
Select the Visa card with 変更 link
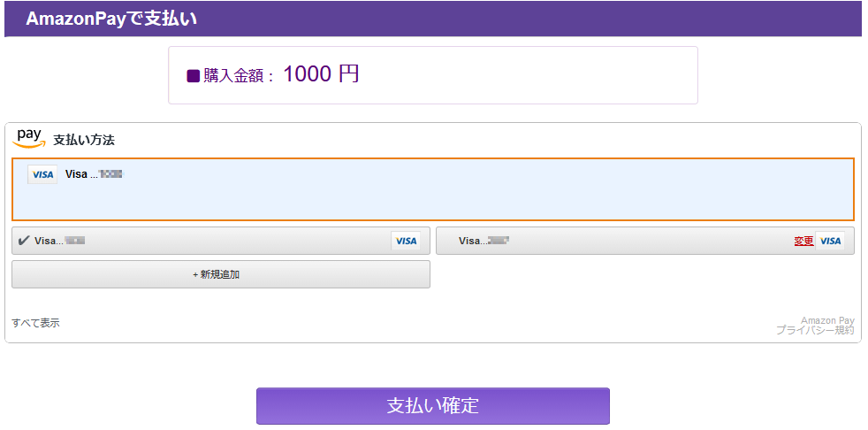click(645, 241)
